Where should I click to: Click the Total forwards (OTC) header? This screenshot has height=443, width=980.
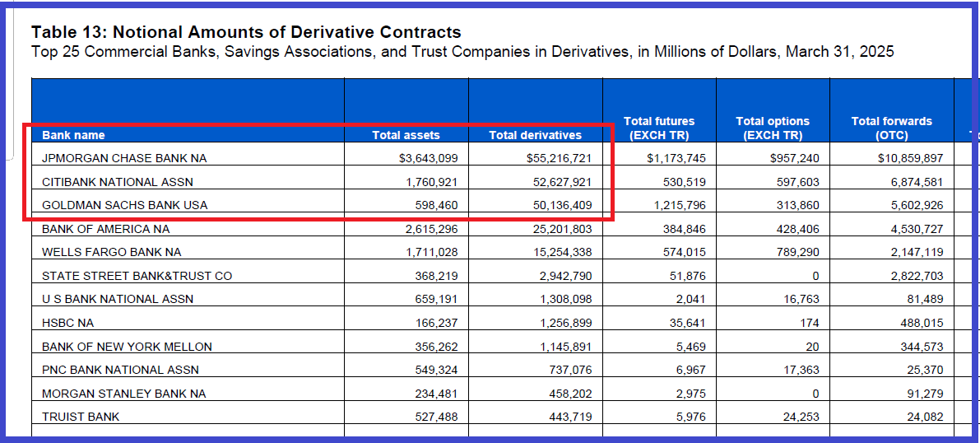point(891,128)
